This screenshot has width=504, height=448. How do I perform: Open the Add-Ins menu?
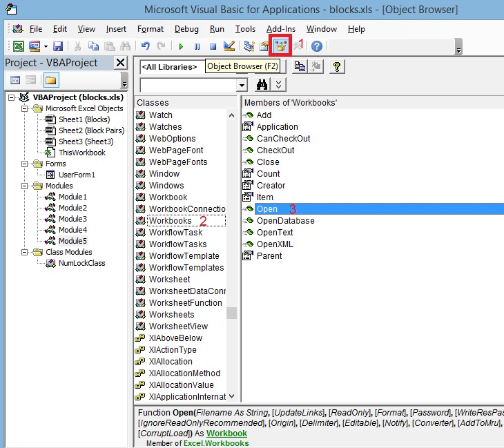[280, 29]
